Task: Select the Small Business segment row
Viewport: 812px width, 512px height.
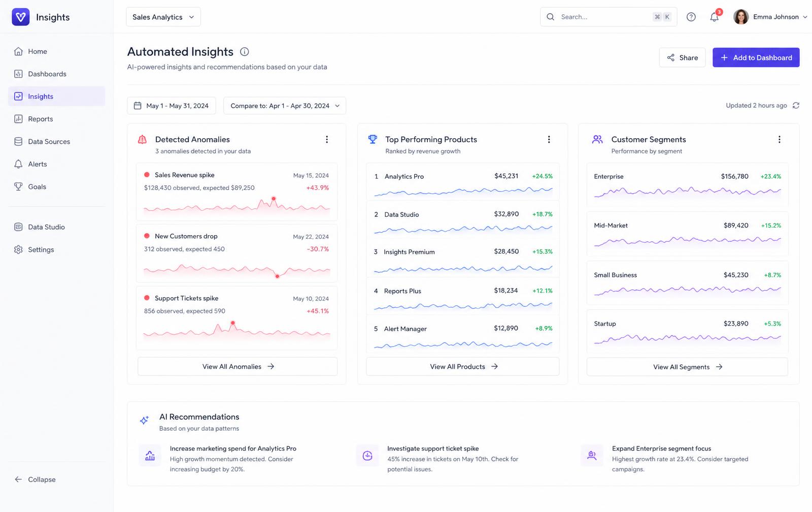Action: coord(687,283)
